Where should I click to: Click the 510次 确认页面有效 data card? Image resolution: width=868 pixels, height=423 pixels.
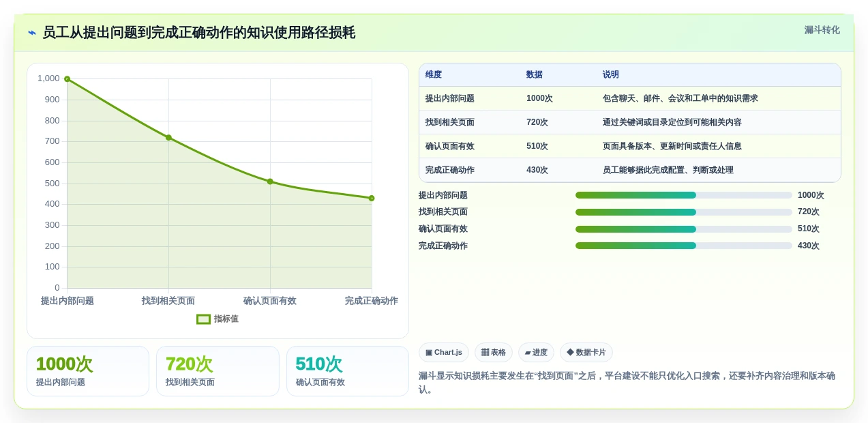click(x=348, y=371)
